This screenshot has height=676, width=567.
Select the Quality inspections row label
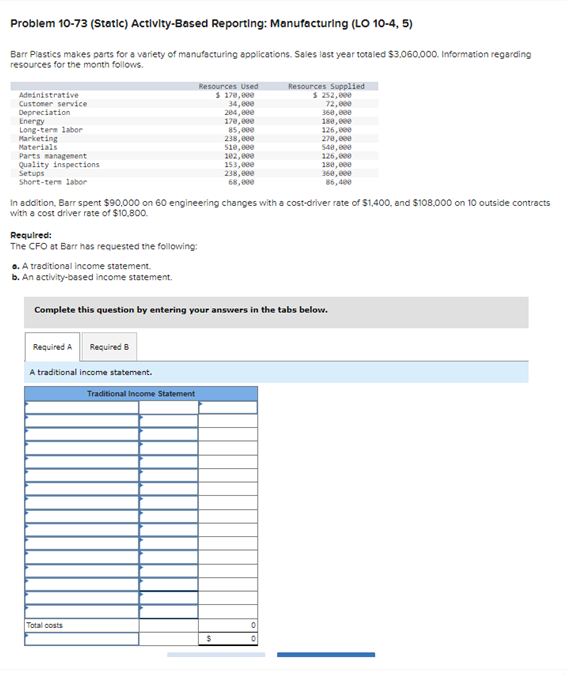point(59,165)
